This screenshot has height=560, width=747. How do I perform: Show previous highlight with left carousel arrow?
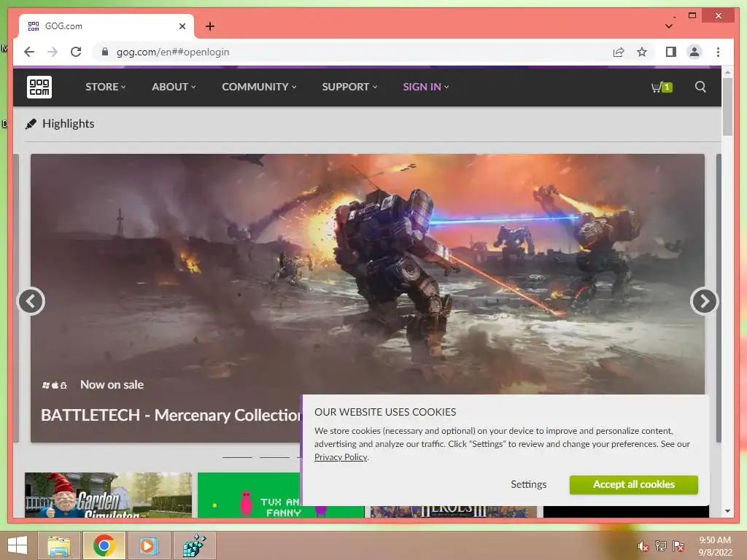pos(31,301)
